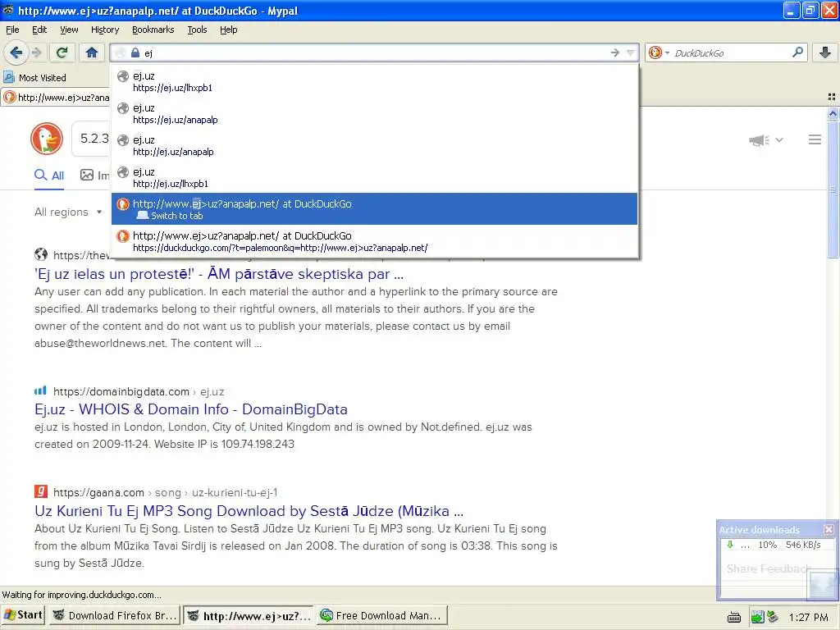The image size is (840, 630).
Task: Click the gaana favicon beside the result
Action: (x=41, y=491)
